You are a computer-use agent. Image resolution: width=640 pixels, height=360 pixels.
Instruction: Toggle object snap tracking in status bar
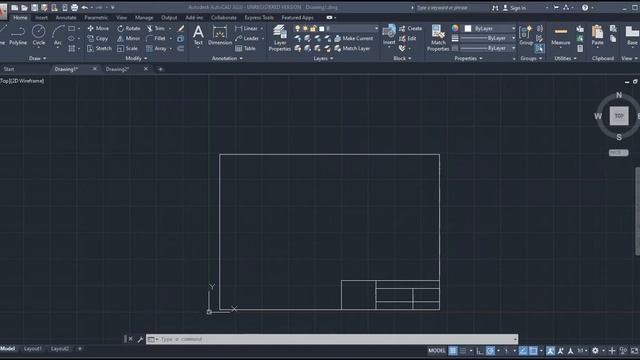[x=523, y=351]
